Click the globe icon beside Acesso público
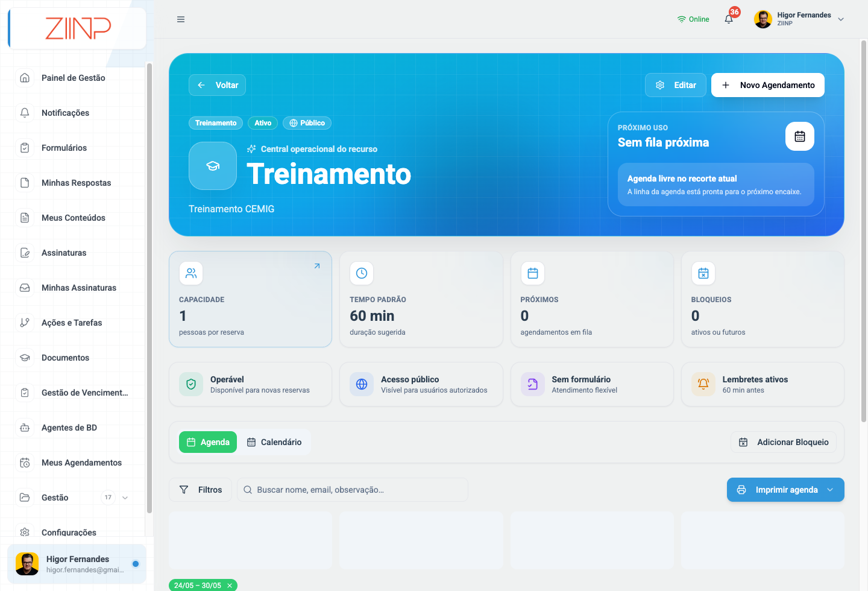868x591 pixels. (362, 384)
